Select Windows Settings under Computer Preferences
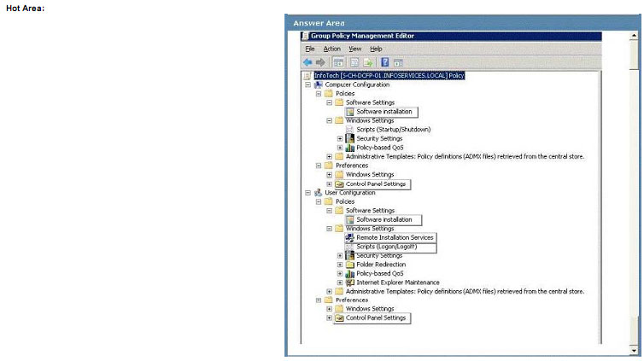 click(x=370, y=175)
